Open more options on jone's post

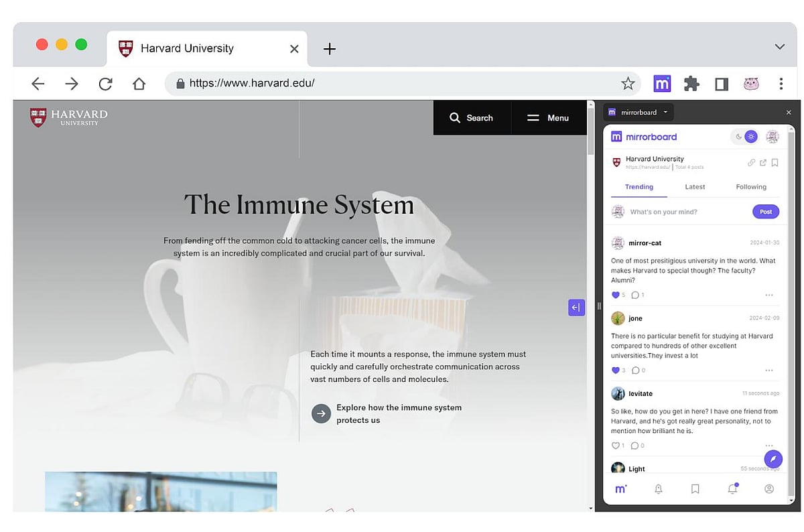click(769, 370)
